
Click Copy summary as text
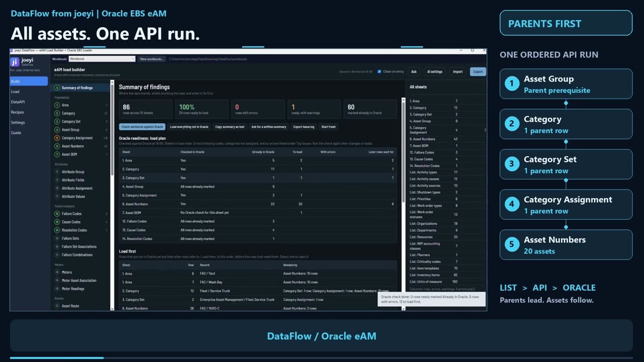229,127
